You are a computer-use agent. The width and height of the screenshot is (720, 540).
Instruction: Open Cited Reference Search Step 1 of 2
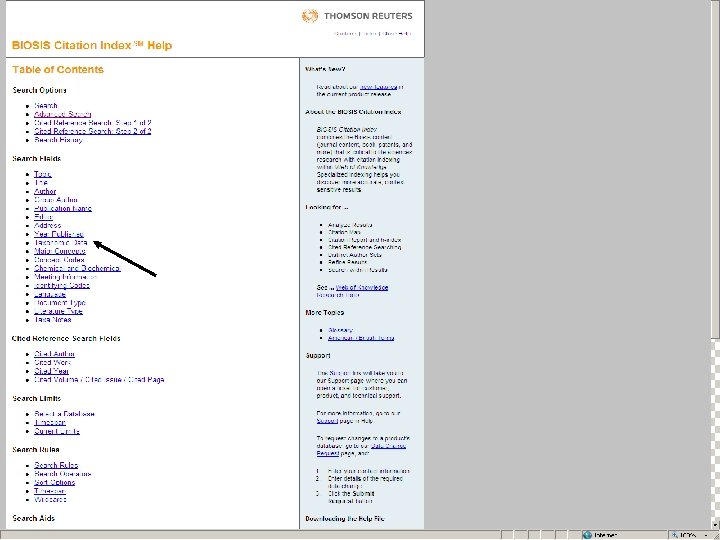92,123
